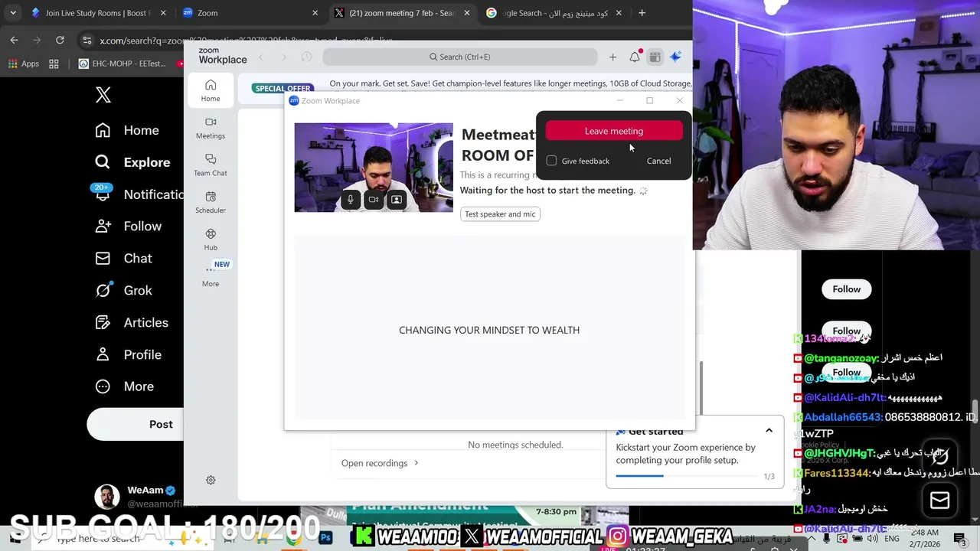Open More options in Zoom sidebar

pyautogui.click(x=211, y=276)
